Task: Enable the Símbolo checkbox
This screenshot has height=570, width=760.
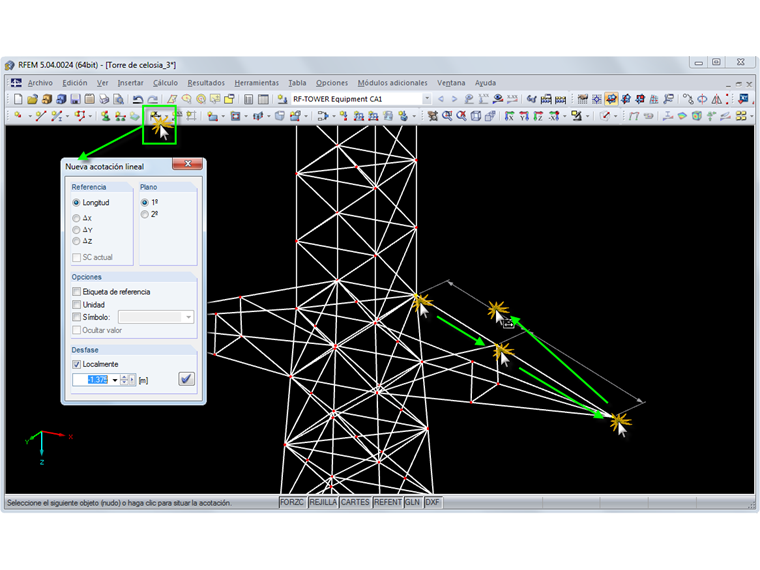Action: [x=77, y=317]
